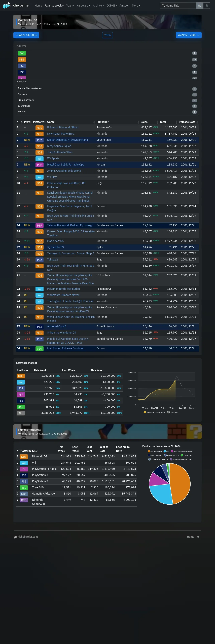215x644 pixels.
Task: Click the NDS platform filter badge
Action: click(22, 60)
